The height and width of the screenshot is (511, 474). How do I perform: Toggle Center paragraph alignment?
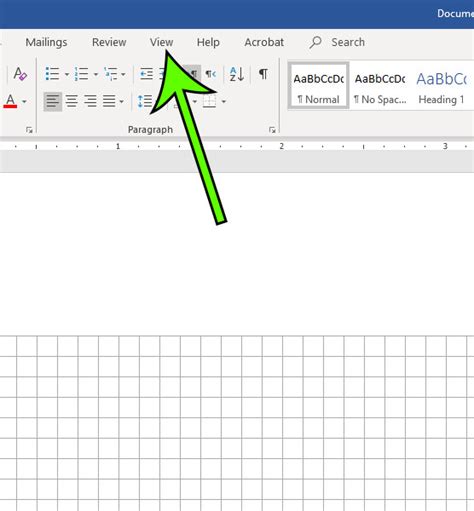[72, 101]
